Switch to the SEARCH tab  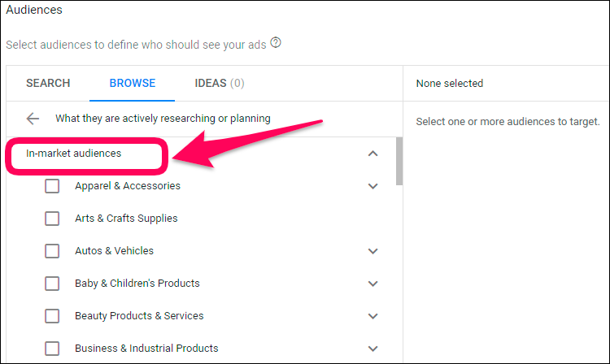coord(48,83)
